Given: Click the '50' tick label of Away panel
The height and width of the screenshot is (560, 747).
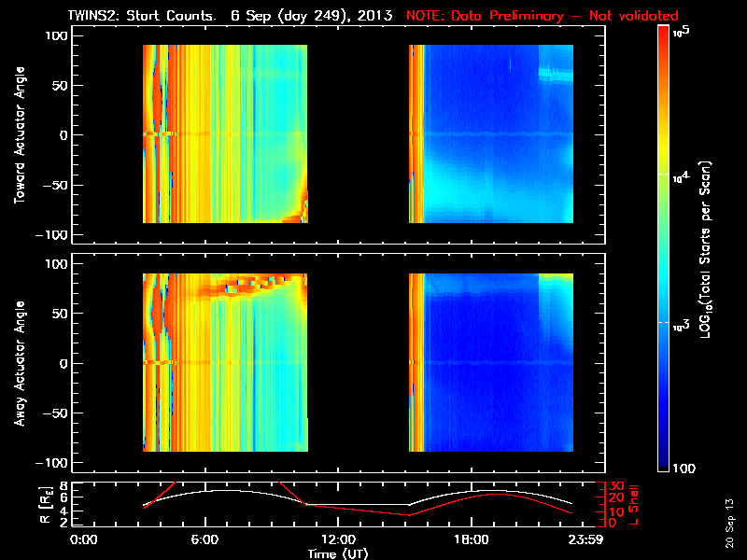Looking at the screenshot, I should [61, 314].
